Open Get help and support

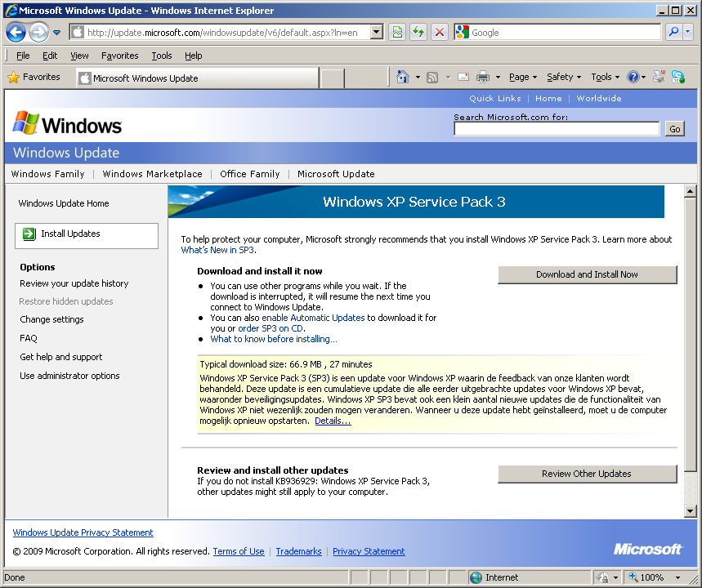tap(61, 357)
